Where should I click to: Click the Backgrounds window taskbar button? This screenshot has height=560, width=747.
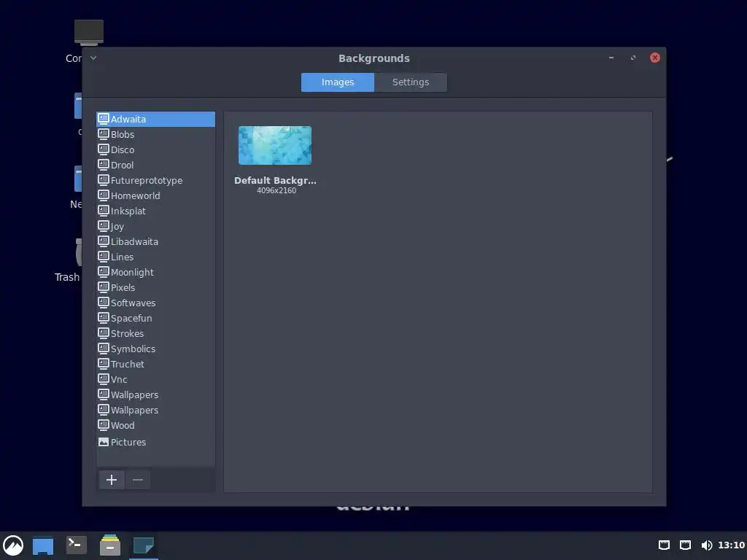[x=144, y=545]
